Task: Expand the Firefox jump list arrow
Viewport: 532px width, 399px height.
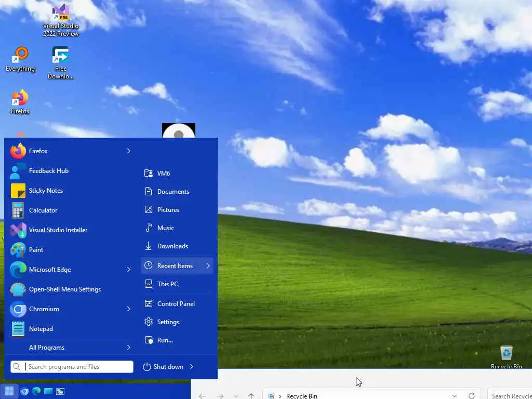Action: 129,151
